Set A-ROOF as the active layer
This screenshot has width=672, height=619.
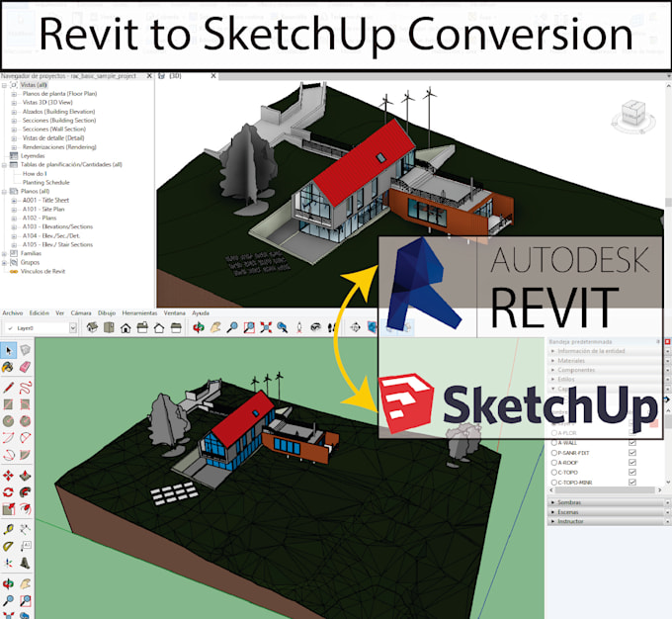553,463
